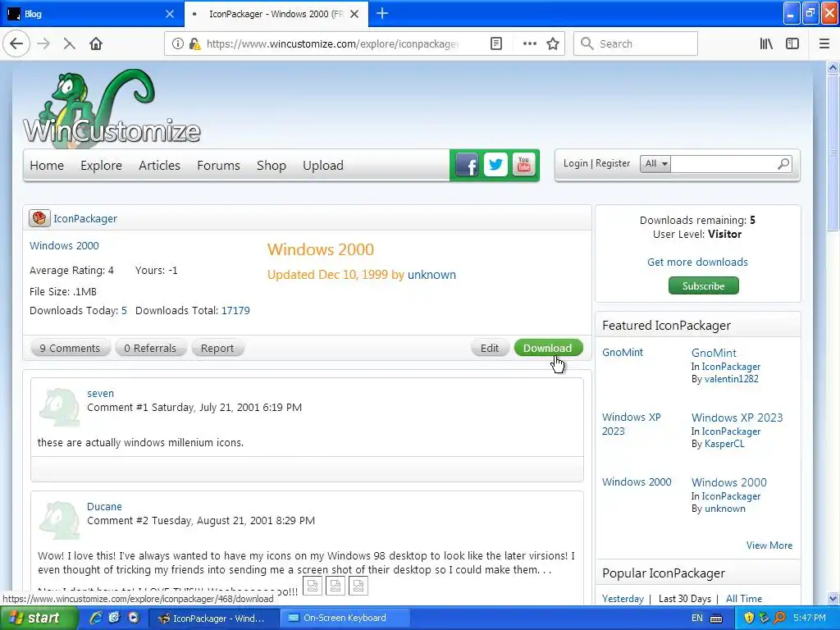Open Internet Explorer quick launch icon
The height and width of the screenshot is (630, 840).
click(x=96, y=618)
